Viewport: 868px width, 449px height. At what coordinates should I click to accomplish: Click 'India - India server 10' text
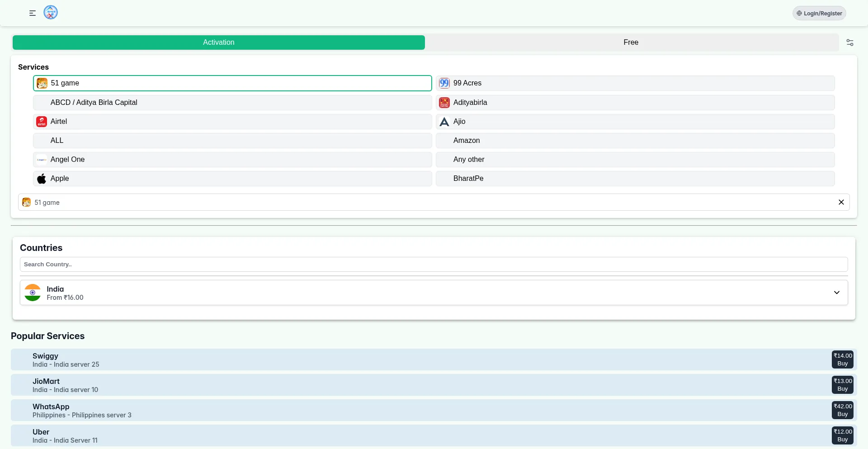65,390
